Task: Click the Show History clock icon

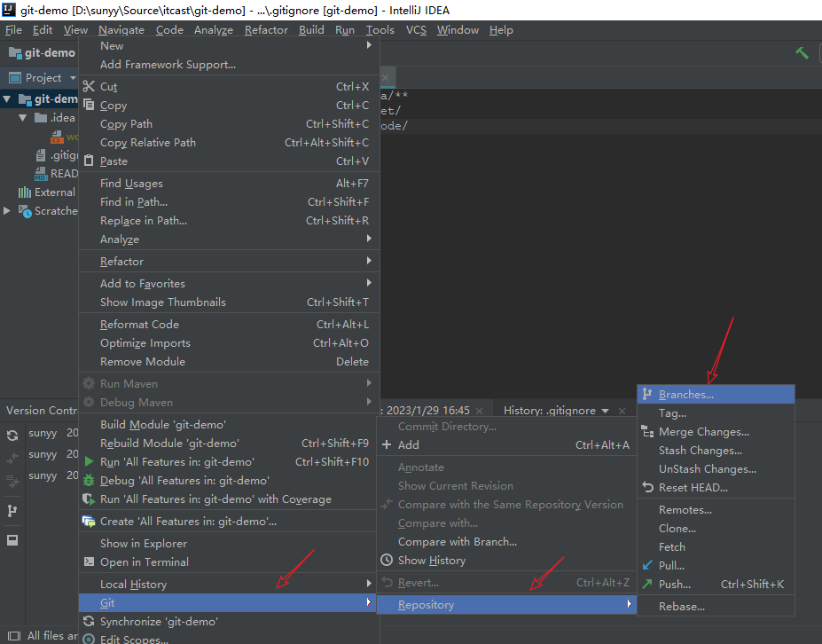Action: pos(387,560)
